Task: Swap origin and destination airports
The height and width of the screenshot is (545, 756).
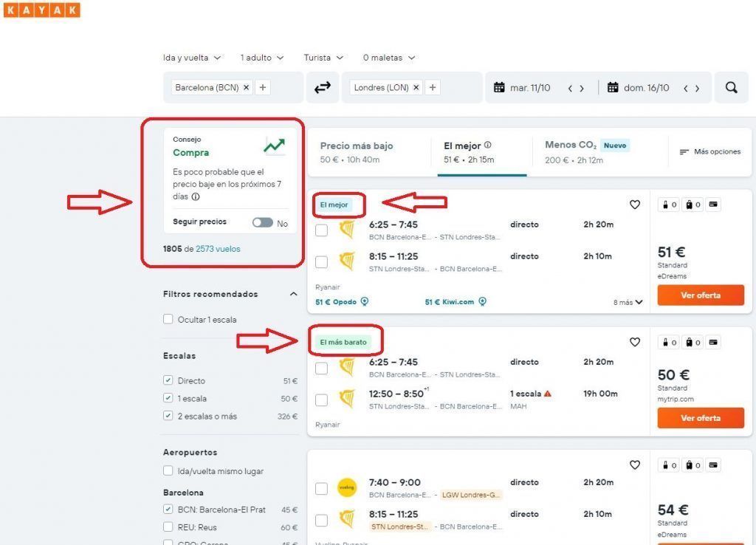Action: (x=323, y=88)
